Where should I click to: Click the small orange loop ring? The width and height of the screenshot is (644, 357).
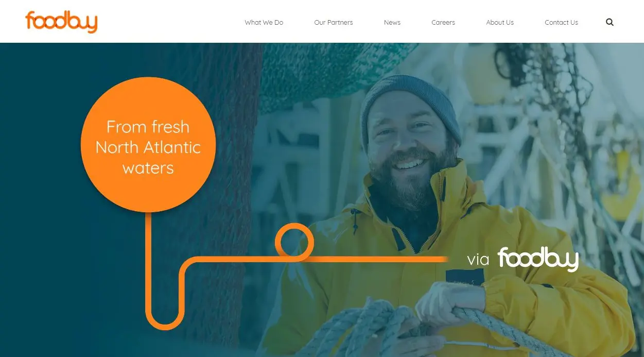(294, 242)
